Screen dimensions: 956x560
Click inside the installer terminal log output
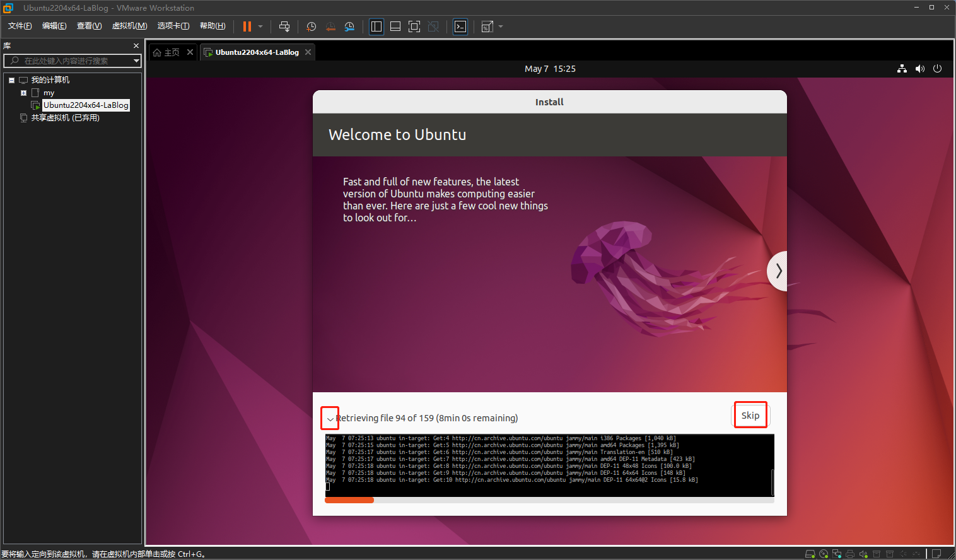coord(547,465)
